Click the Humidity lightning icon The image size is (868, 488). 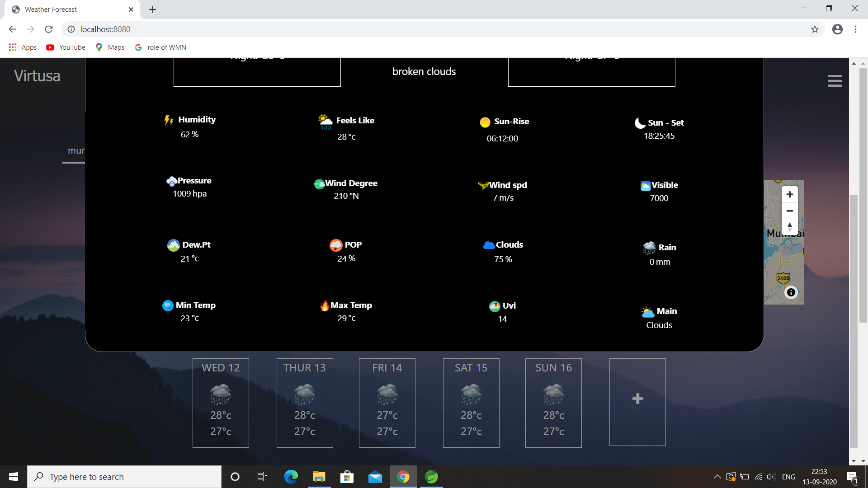point(169,120)
